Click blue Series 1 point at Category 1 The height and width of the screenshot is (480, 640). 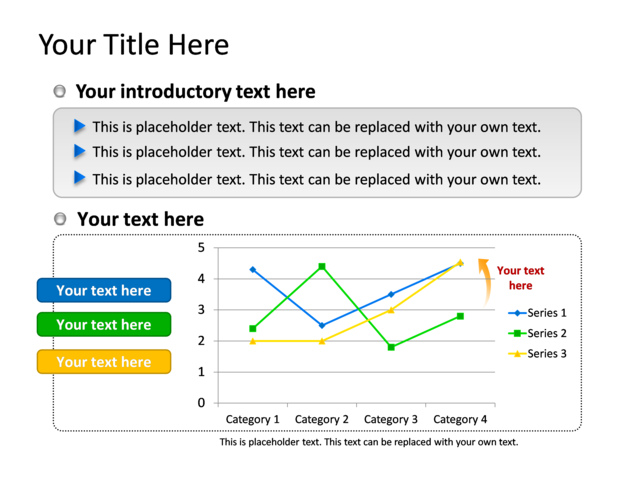[x=253, y=270]
